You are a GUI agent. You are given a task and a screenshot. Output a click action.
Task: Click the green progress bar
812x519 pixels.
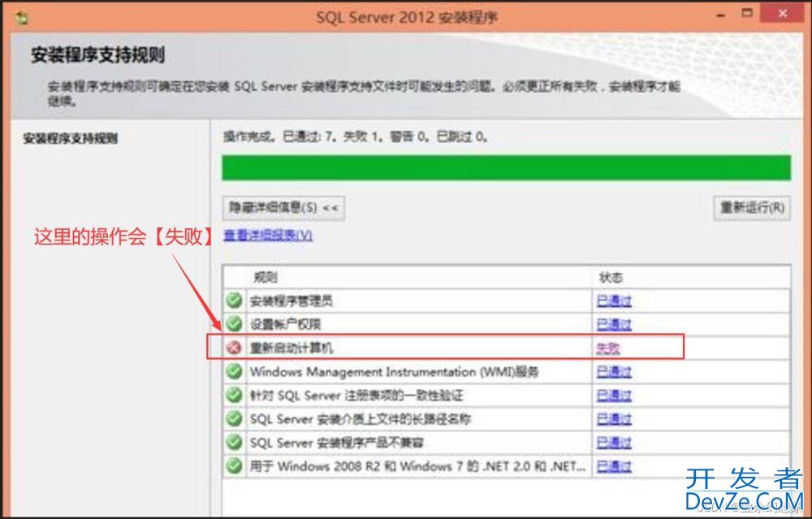pos(507,168)
